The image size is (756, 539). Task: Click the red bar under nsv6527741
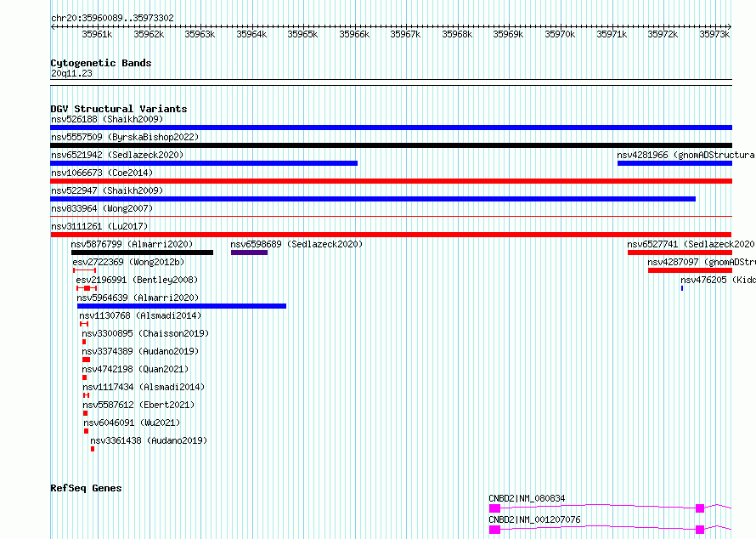coord(680,252)
